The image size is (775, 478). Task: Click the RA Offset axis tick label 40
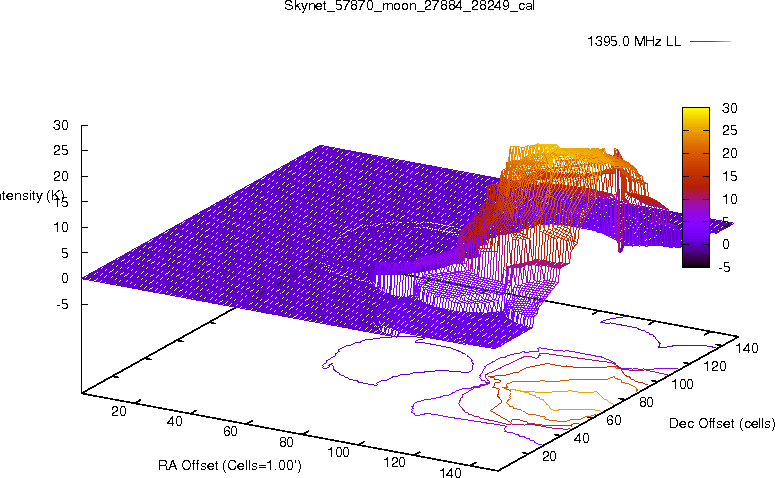[174, 421]
